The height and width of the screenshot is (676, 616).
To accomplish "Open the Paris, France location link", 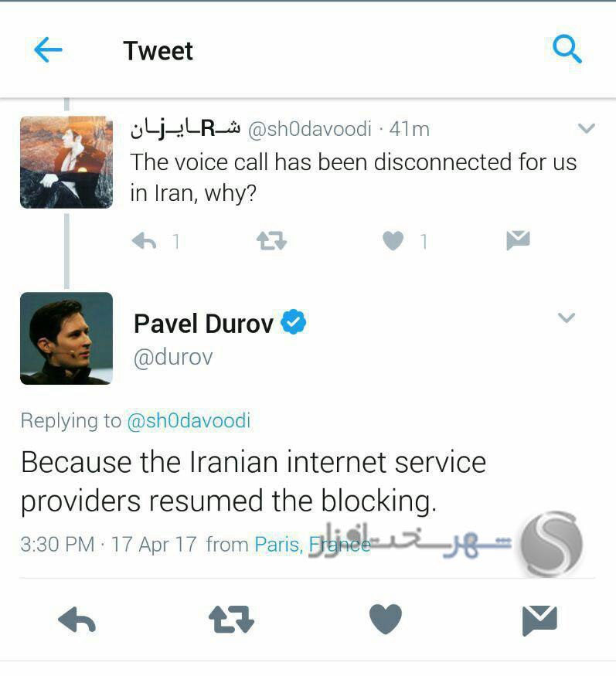I will coord(312,545).
